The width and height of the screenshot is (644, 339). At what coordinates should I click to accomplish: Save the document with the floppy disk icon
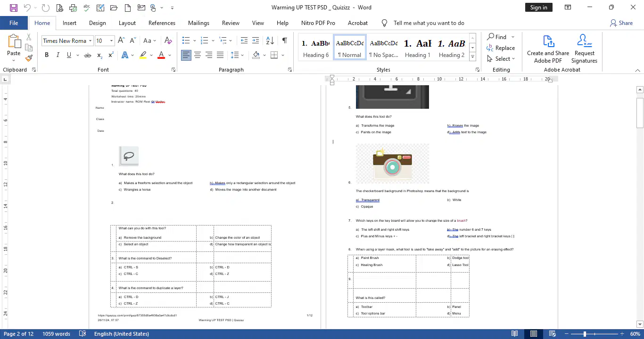13,8
